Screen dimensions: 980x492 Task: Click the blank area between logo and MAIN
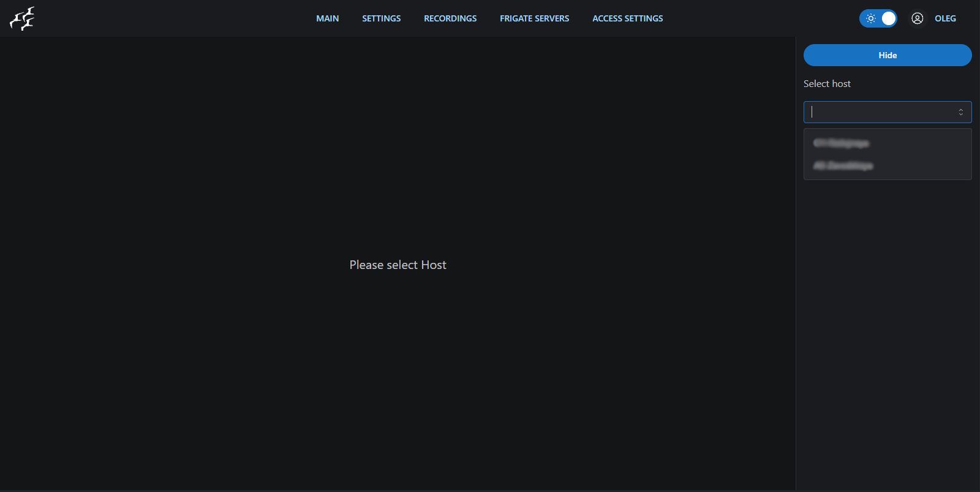171,18
